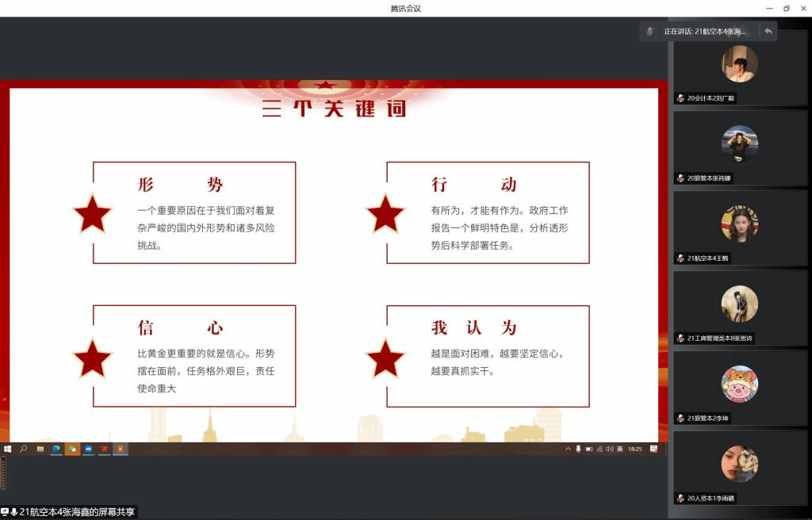Click the 信心 heading on the slide
Viewport: 812px width, 520px height.
pyautogui.click(x=180, y=328)
